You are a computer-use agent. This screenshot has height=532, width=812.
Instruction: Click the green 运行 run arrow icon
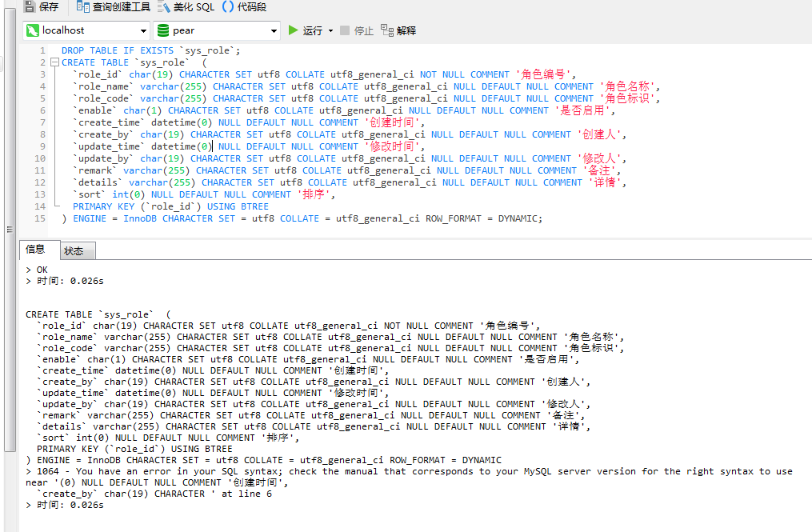coord(294,30)
